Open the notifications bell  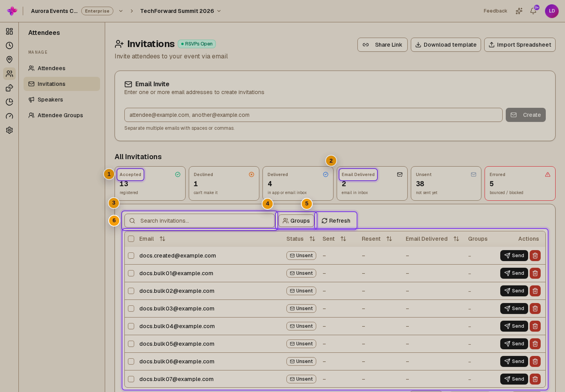tap(533, 11)
